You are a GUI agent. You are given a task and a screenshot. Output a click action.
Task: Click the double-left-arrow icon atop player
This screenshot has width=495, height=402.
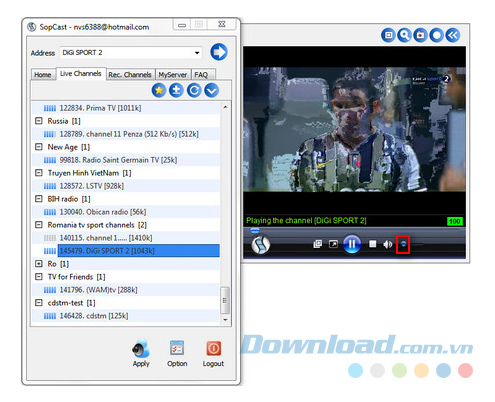click(453, 35)
